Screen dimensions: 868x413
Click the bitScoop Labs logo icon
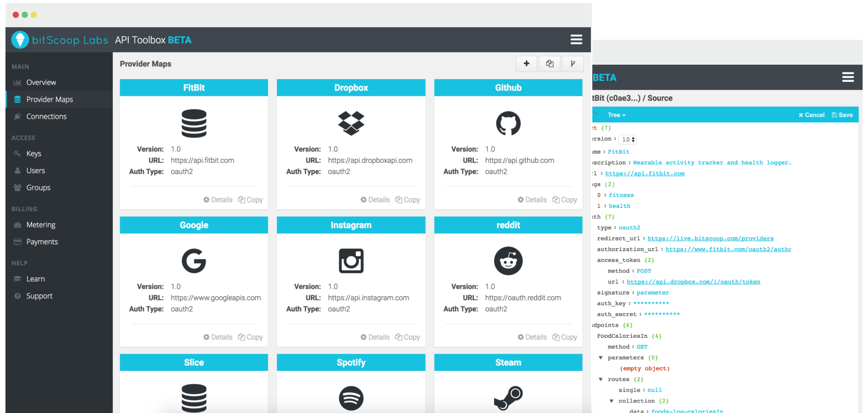coord(20,40)
